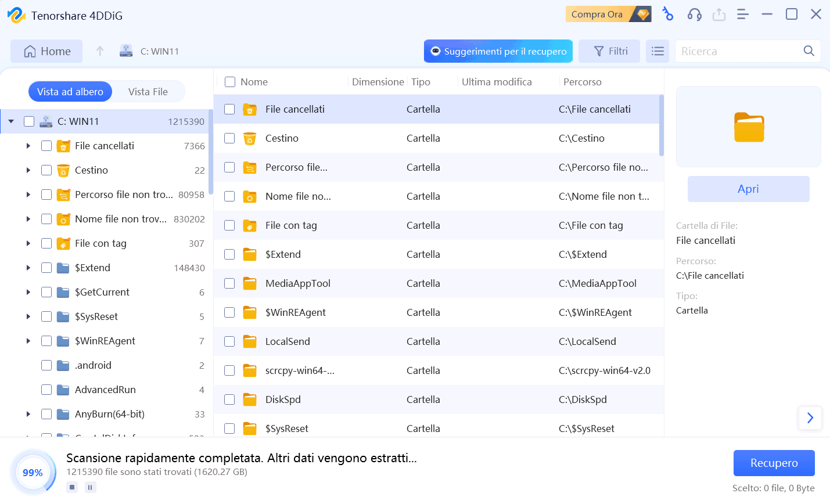830x504 pixels.
Task: Pause the scan with the pause icon
Action: [x=90, y=487]
